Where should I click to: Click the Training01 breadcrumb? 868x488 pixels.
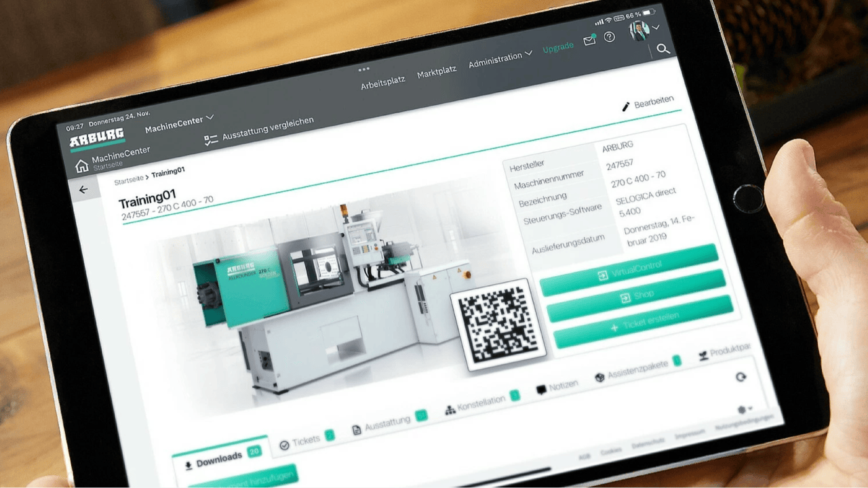(x=167, y=172)
